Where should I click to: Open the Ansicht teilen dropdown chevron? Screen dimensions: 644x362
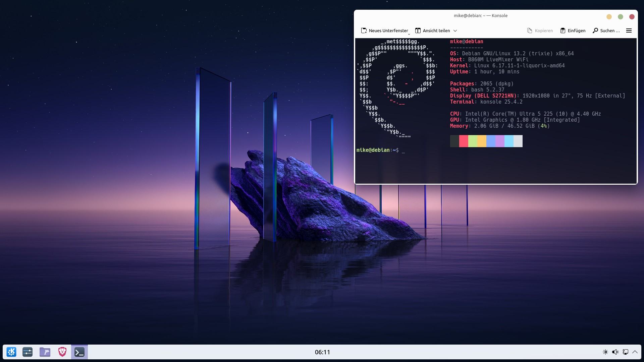[x=455, y=31]
